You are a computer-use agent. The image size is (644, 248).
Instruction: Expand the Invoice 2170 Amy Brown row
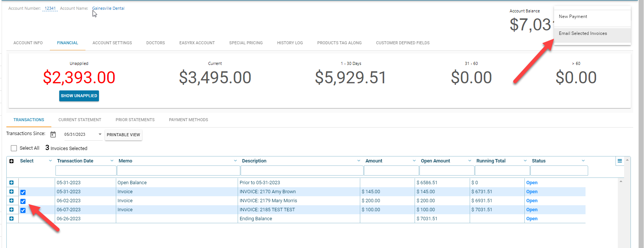pyautogui.click(x=12, y=192)
